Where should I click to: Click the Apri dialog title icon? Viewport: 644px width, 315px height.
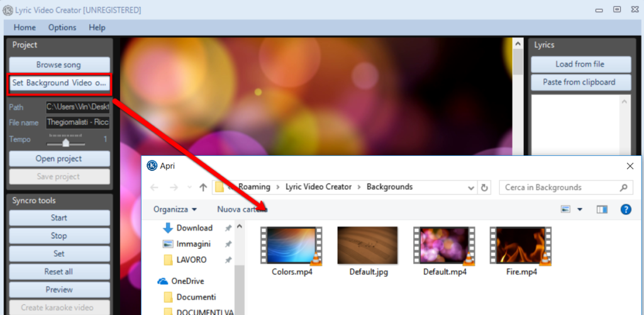(152, 165)
